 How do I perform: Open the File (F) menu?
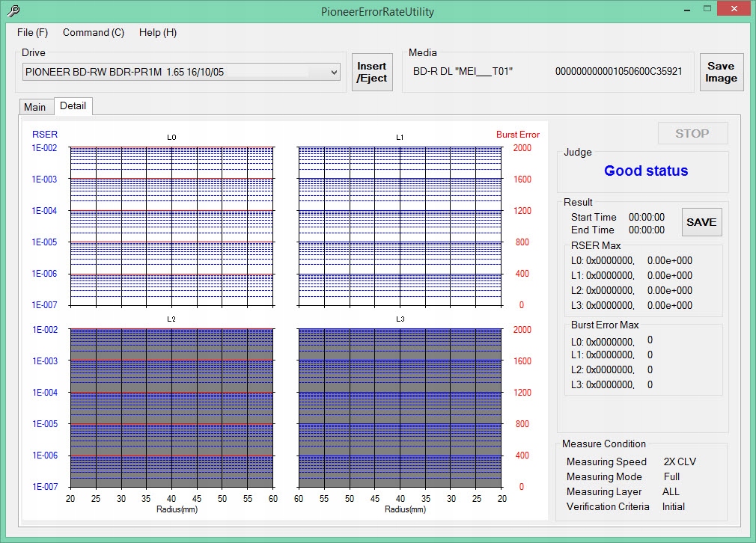coord(32,33)
